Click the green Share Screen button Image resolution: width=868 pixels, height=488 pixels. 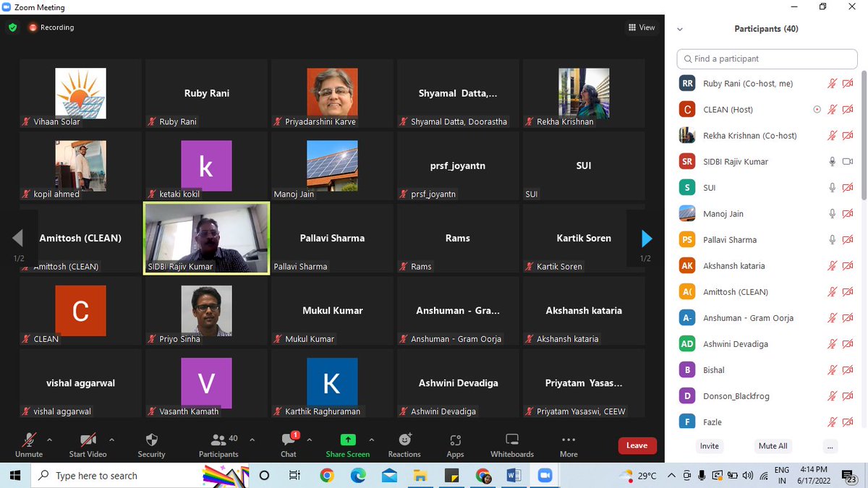(x=348, y=445)
